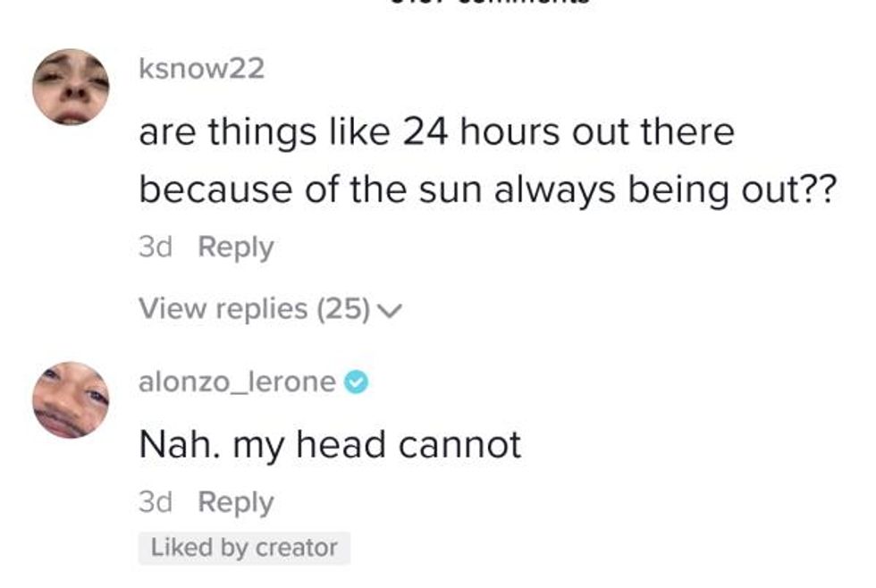Click the Liked by creator label
Screen dimensions: 876x588
click(244, 548)
